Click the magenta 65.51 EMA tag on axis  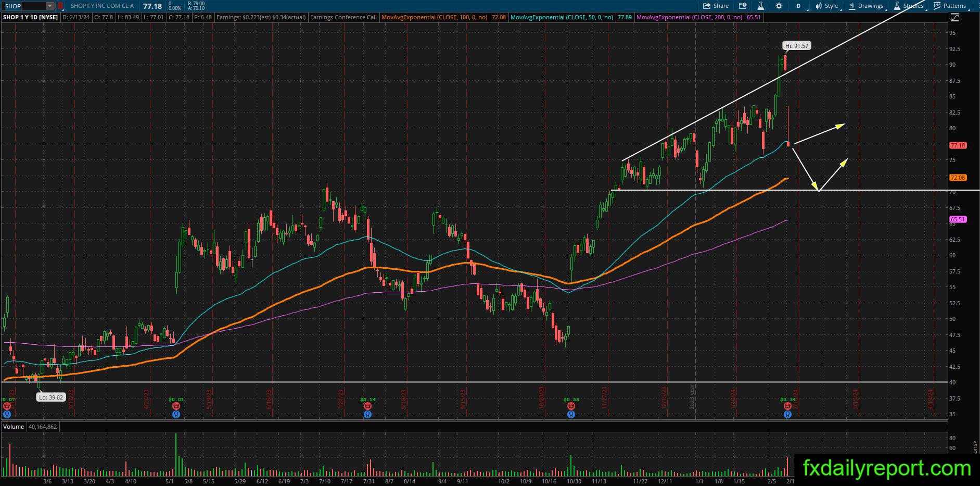point(958,219)
